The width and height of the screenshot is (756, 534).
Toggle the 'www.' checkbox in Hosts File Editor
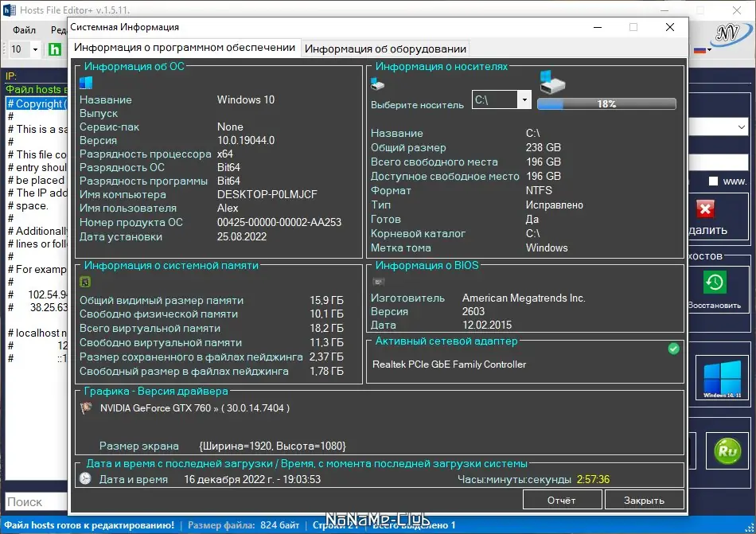(x=713, y=181)
